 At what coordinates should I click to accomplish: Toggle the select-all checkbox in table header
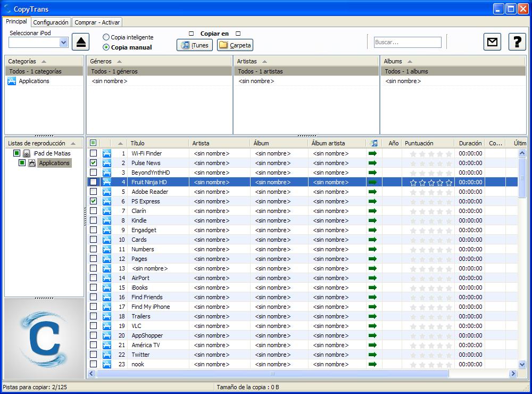click(x=93, y=143)
